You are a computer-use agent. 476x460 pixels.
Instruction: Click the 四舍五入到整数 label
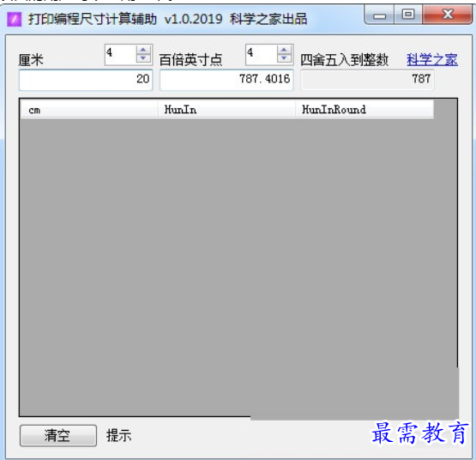tap(344, 59)
